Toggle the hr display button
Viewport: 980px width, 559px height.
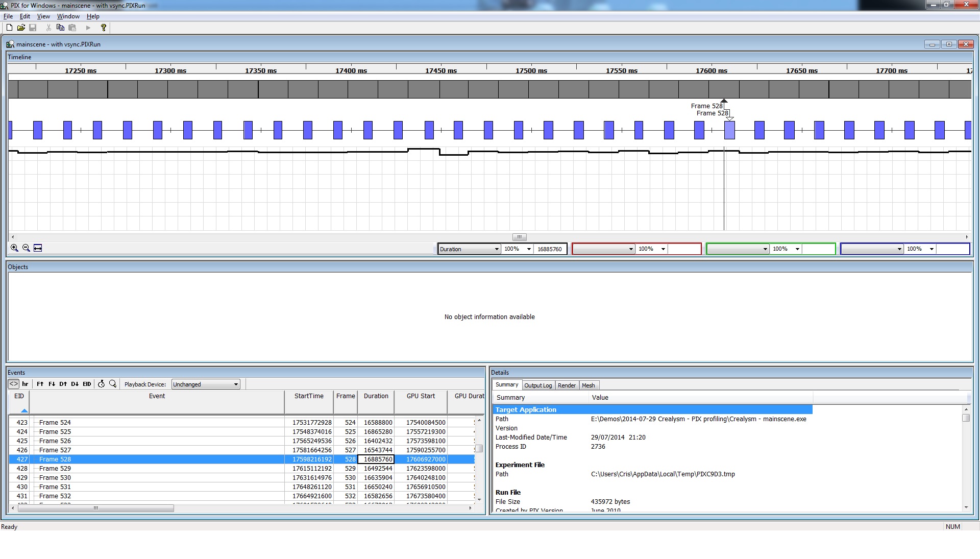[x=25, y=384]
